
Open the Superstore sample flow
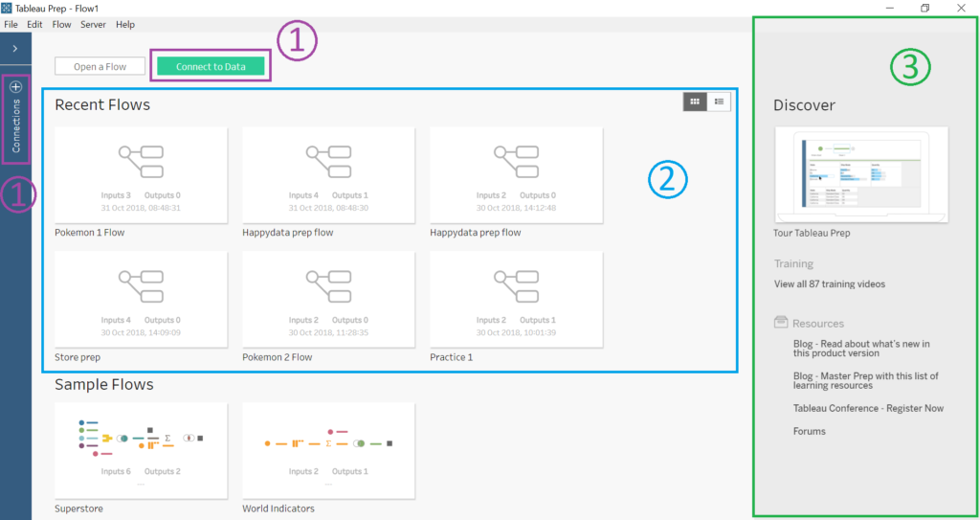pyautogui.click(x=141, y=450)
